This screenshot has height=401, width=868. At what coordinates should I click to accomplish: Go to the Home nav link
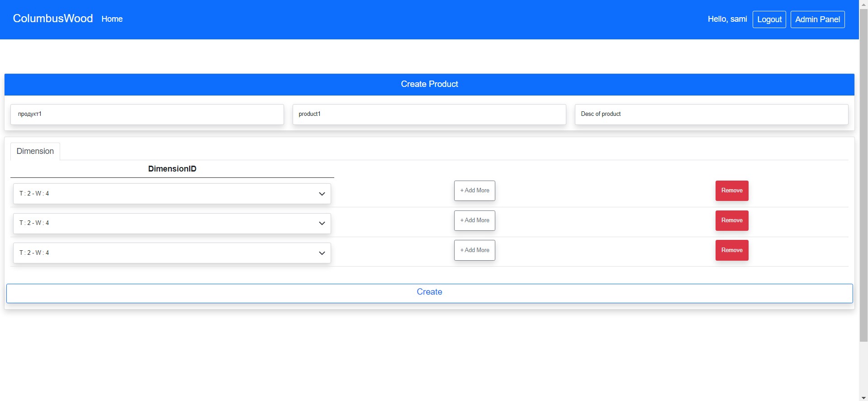[112, 19]
